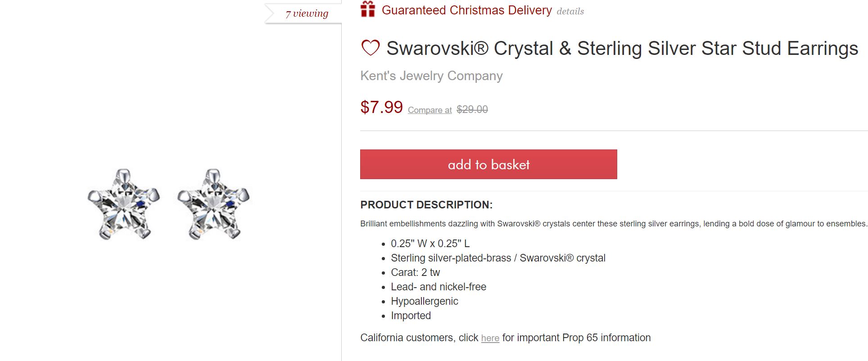This screenshot has height=361, width=868.
Task: Click the Swarovski Star Stud Earrings title
Action: (622, 48)
